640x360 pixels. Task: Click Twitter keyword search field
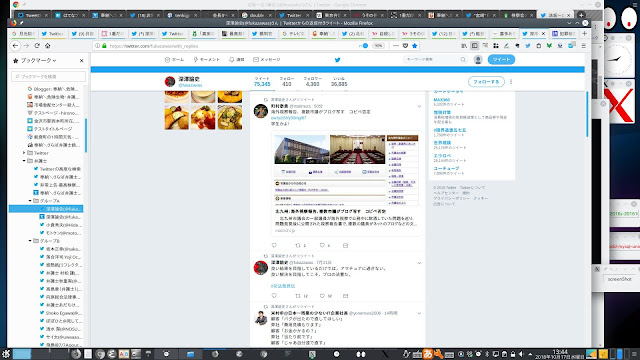432,60
